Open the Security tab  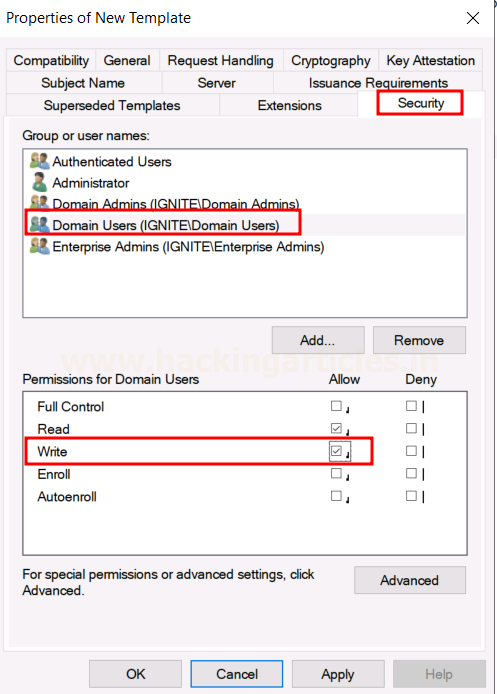(420, 103)
